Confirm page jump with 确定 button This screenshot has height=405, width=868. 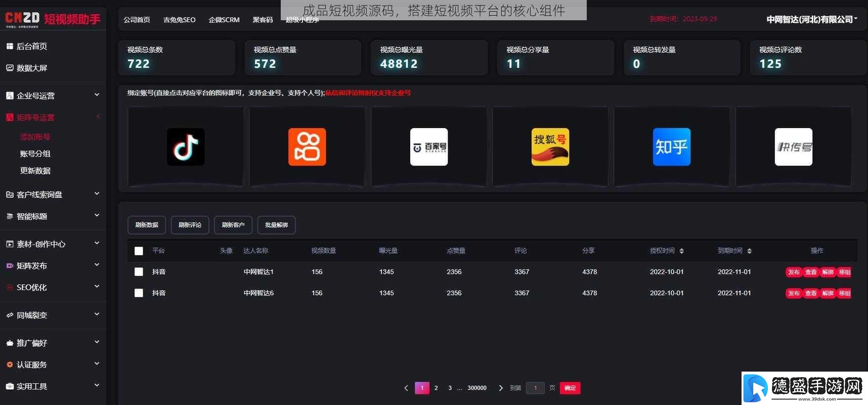click(570, 388)
